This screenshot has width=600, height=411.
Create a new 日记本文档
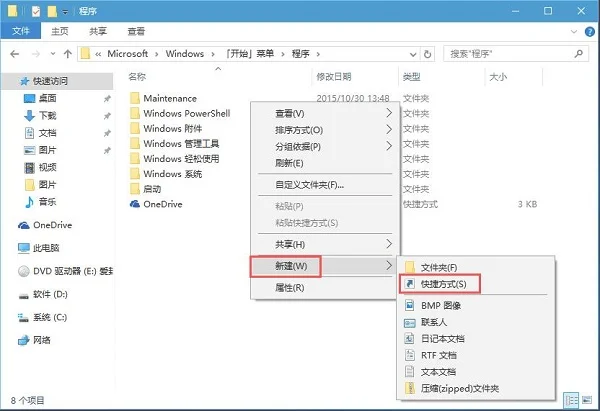476,339
